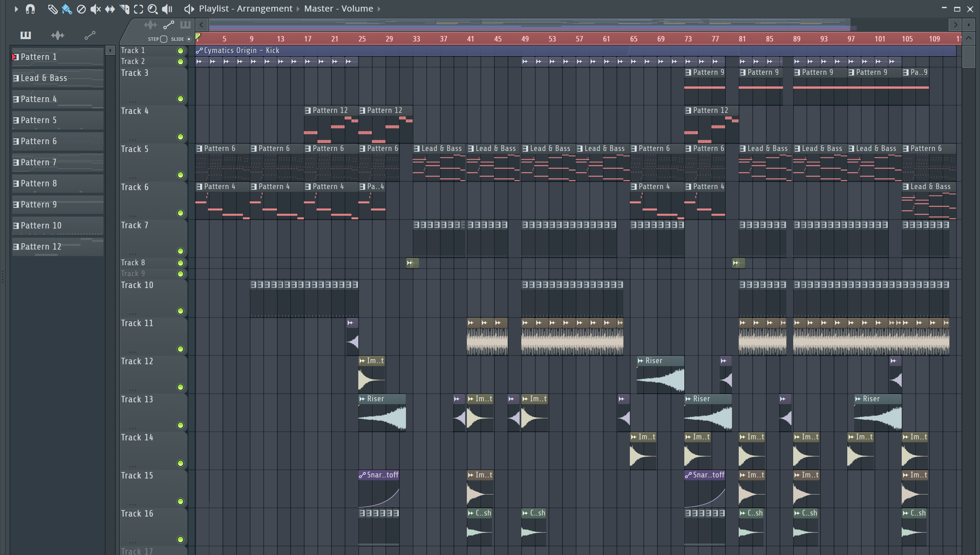Mute Track 11 with its green light
This screenshot has height=555, width=980.
click(180, 349)
